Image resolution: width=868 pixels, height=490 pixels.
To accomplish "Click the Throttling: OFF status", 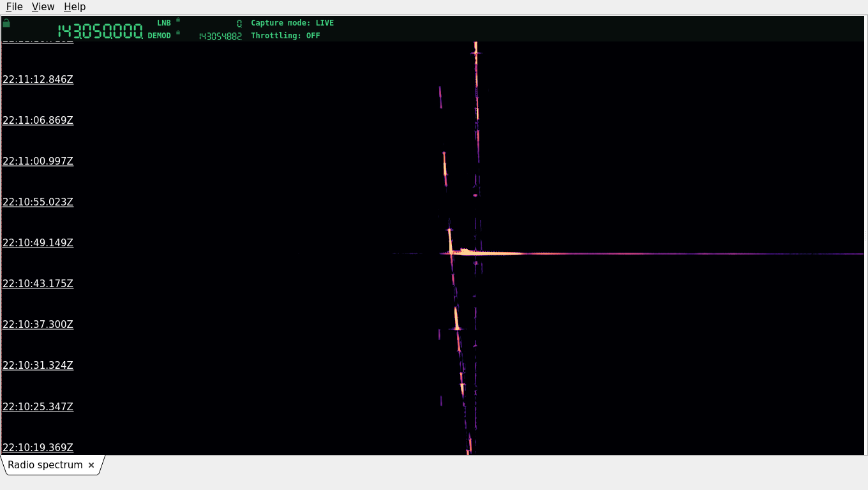I will coord(285,36).
